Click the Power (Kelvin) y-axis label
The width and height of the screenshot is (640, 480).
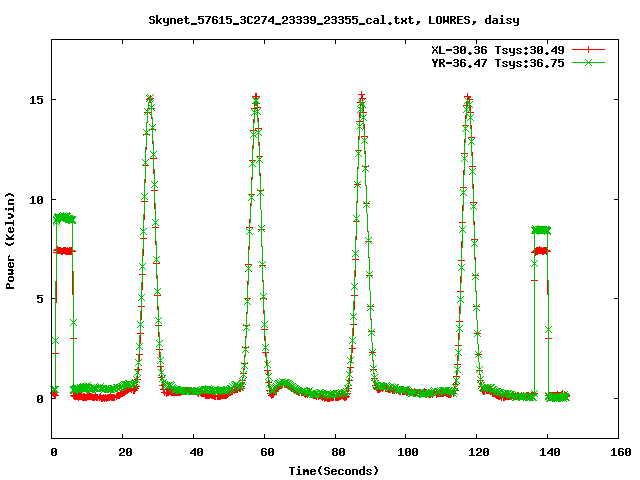pos(10,241)
